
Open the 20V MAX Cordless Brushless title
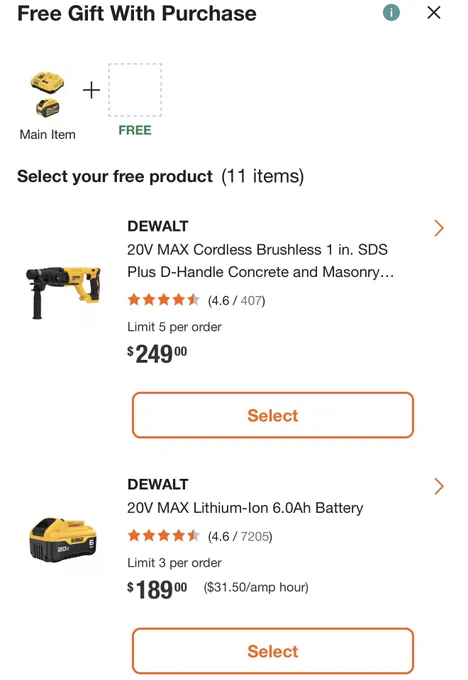click(261, 261)
